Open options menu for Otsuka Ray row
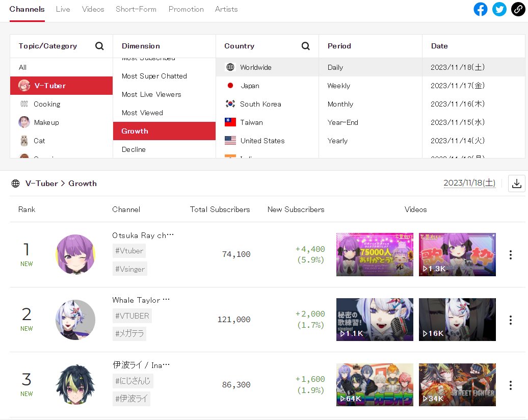 (x=511, y=255)
